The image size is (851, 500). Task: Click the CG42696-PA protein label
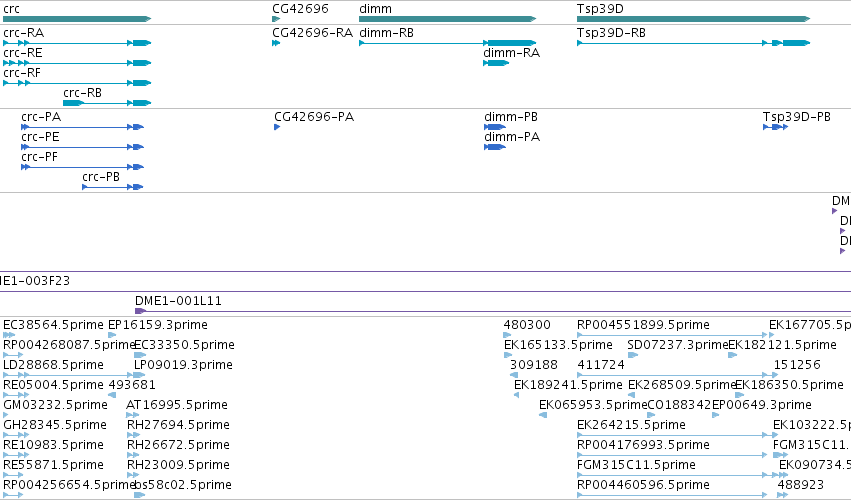[314, 117]
